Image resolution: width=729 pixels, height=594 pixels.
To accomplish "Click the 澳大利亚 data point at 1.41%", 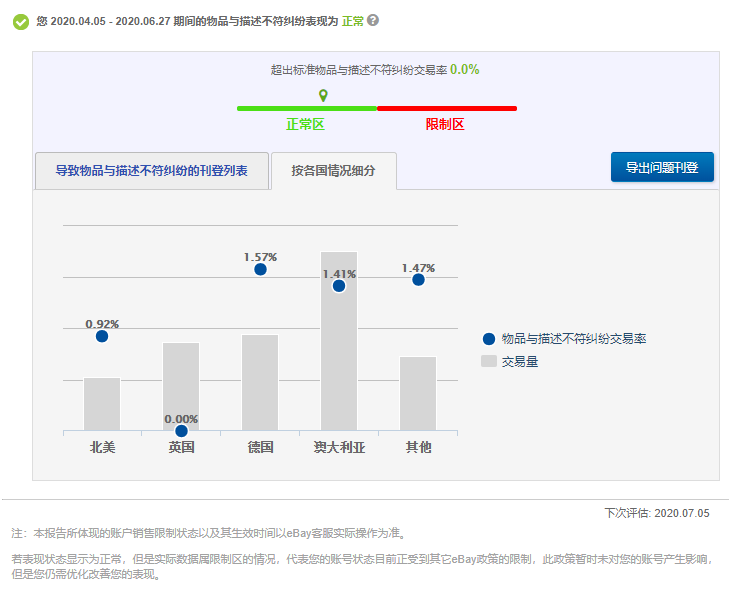I will pyautogui.click(x=339, y=286).
